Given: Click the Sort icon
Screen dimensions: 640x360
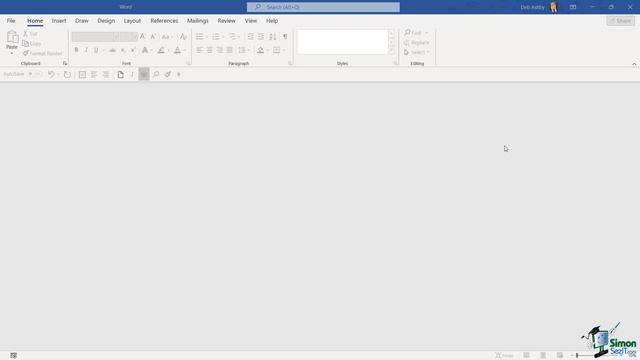Looking at the screenshot, I should click(273, 37).
